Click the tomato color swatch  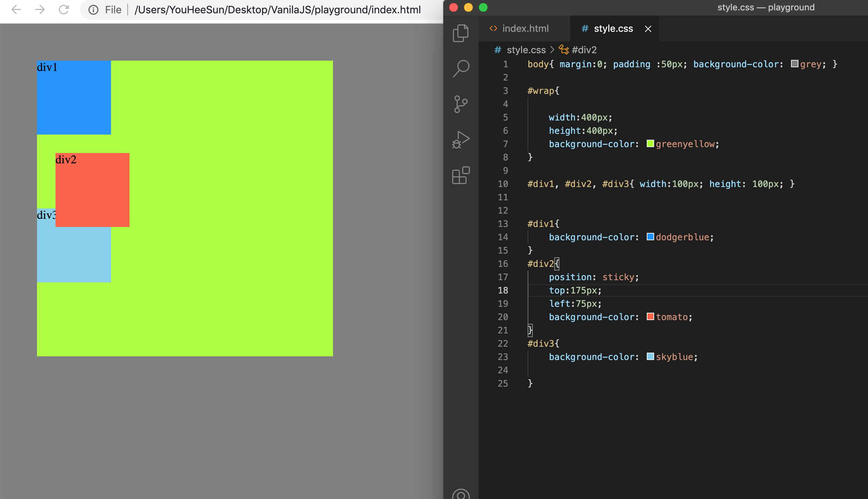pyautogui.click(x=650, y=317)
